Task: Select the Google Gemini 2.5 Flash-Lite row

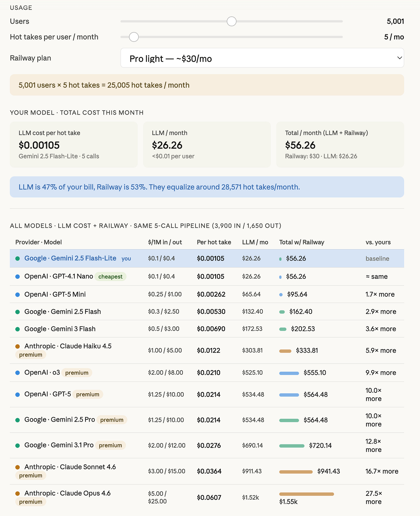Action: (x=207, y=259)
